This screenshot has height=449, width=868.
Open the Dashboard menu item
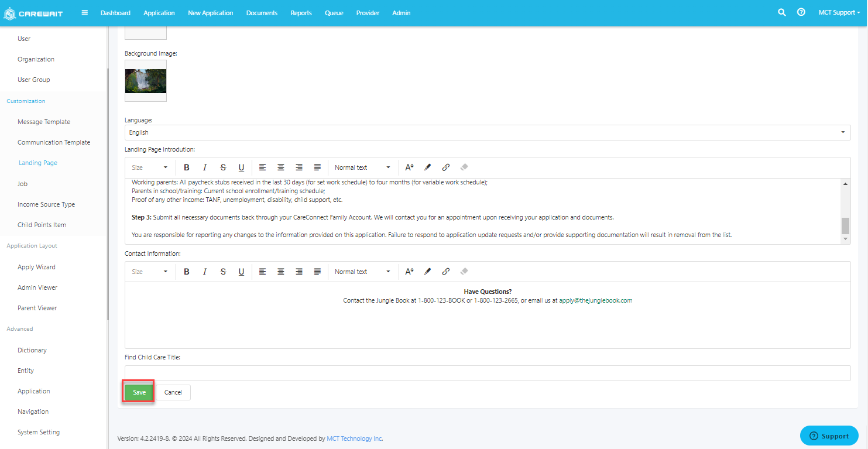click(x=115, y=13)
